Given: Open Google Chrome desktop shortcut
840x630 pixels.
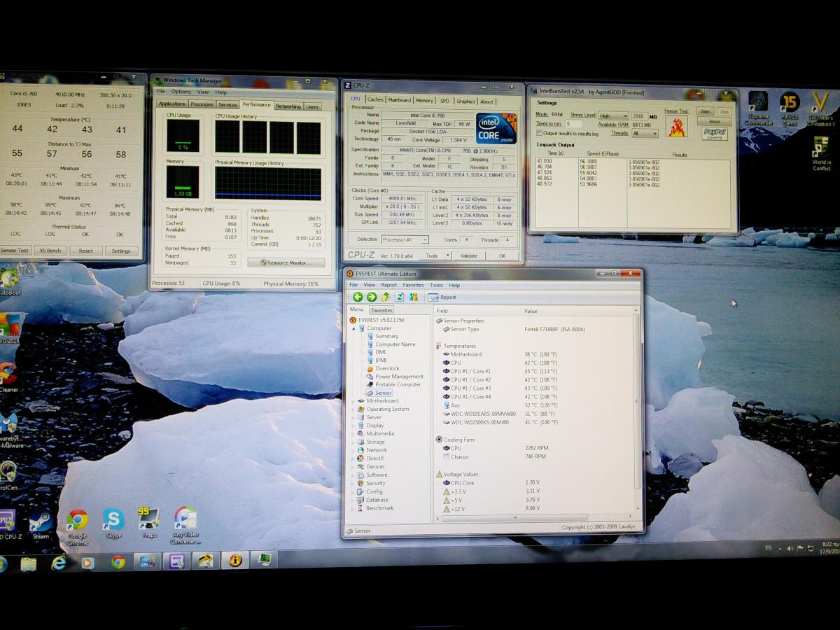Looking at the screenshot, I should tap(77, 528).
